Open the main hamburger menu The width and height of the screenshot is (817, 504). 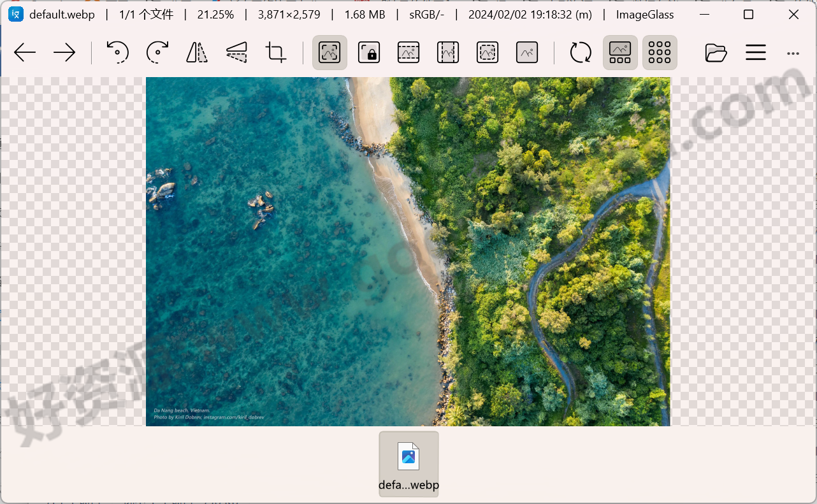[x=755, y=52]
